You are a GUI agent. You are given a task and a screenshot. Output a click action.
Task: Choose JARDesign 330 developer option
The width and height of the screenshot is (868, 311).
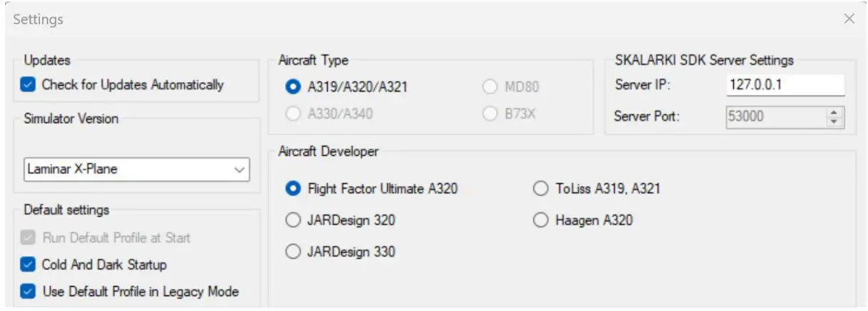pos(293,252)
